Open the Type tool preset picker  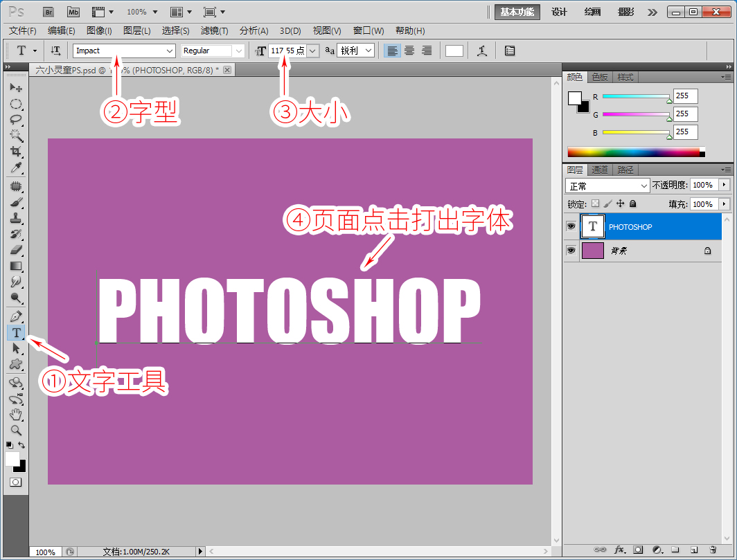35,51
